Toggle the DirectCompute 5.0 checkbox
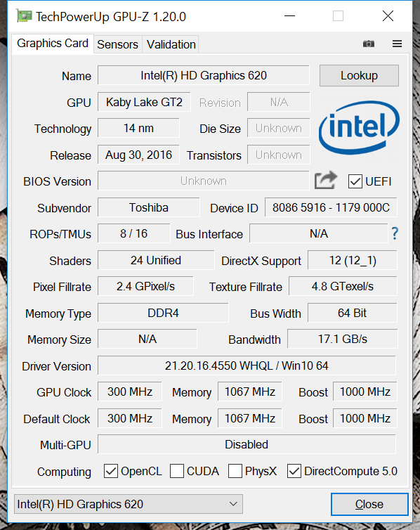 (294, 471)
